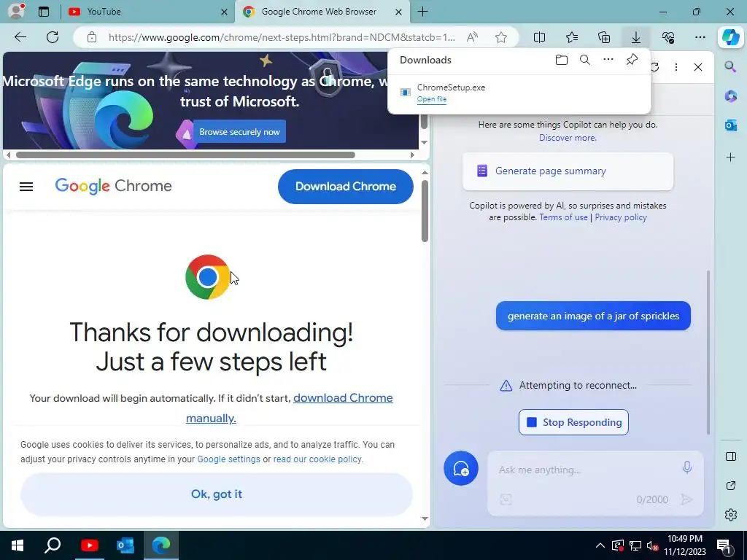Click microphone icon in Copilot input
Screen dimensions: 747x560
pyautogui.click(x=686, y=467)
